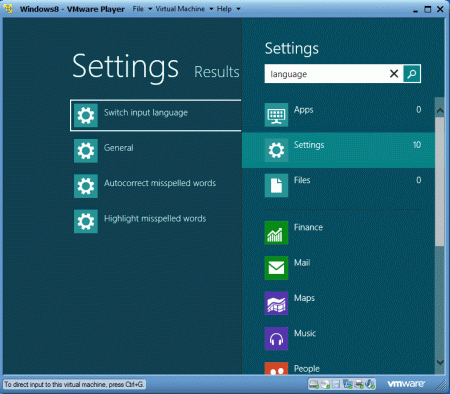Search within the Mail app

coord(276,268)
